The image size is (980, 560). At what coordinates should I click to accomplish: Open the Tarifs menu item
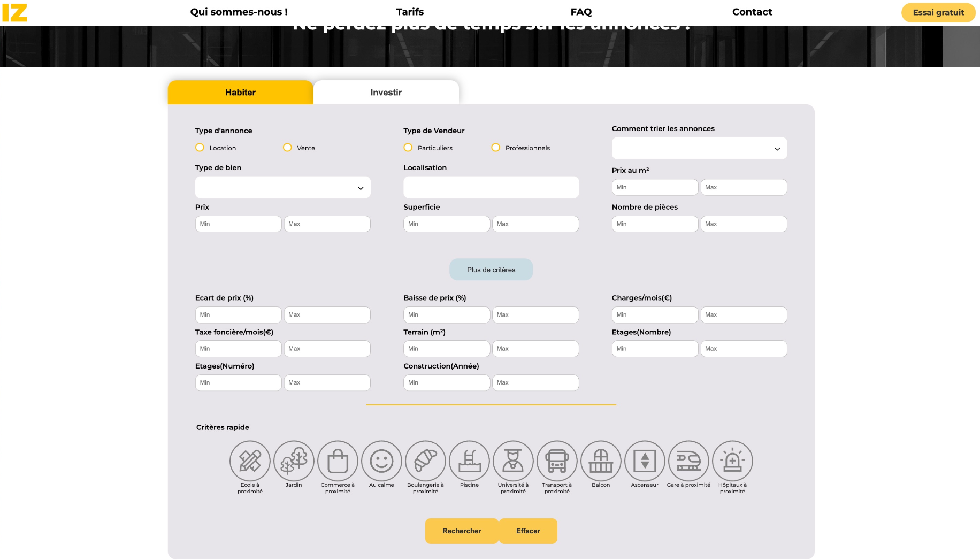click(410, 12)
